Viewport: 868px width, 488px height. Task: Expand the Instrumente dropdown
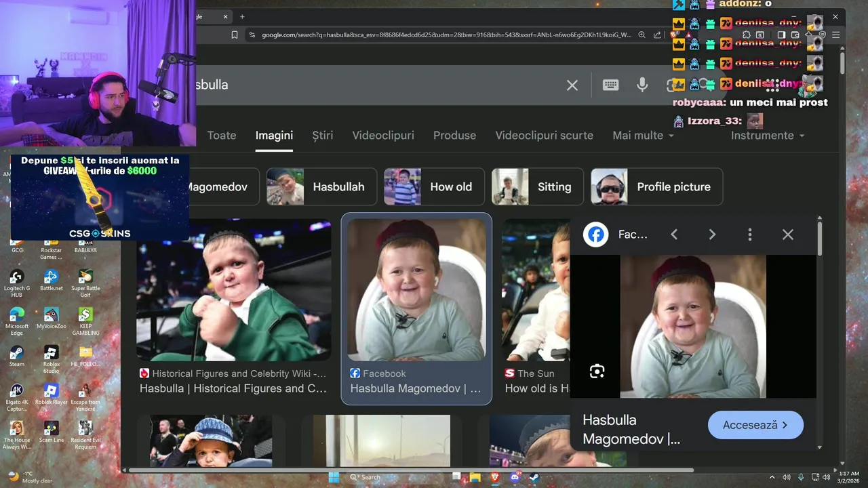coord(768,136)
